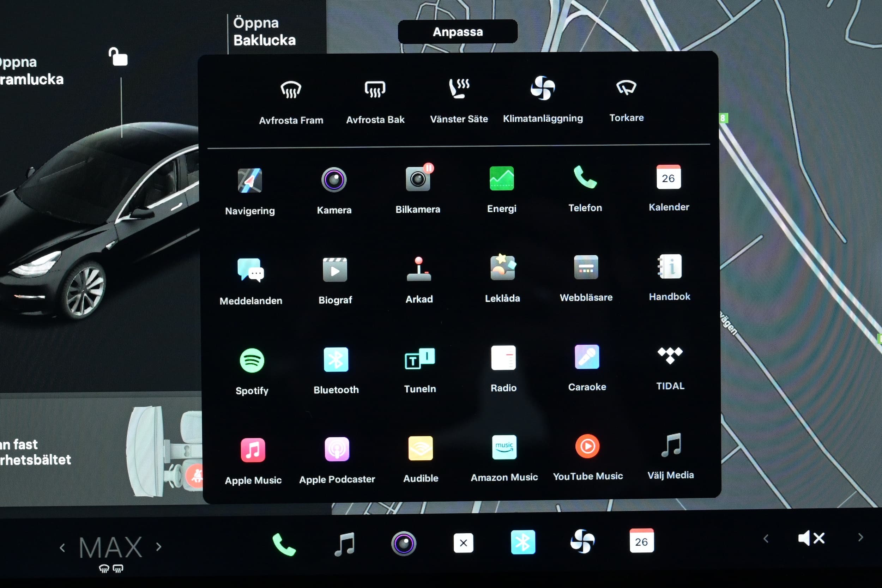This screenshot has width=882, height=588.
Task: Tap the camera icon in bottom dock
Action: point(404,543)
